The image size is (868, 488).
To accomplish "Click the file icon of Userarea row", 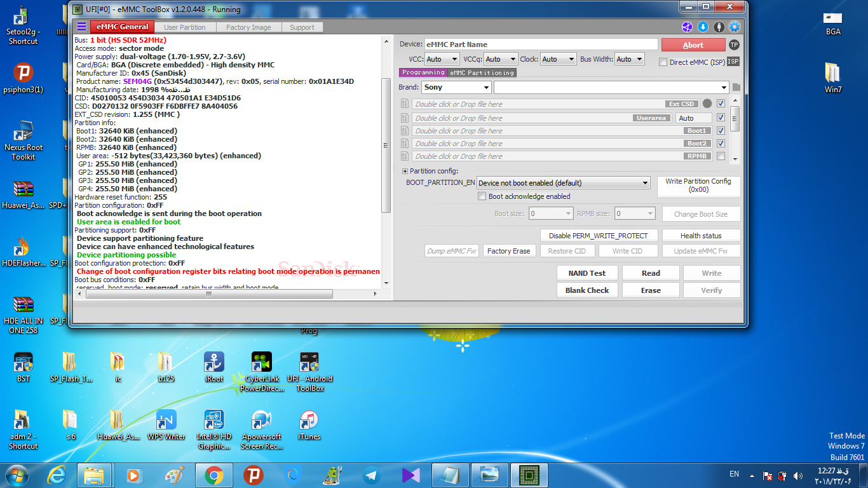I will point(405,118).
